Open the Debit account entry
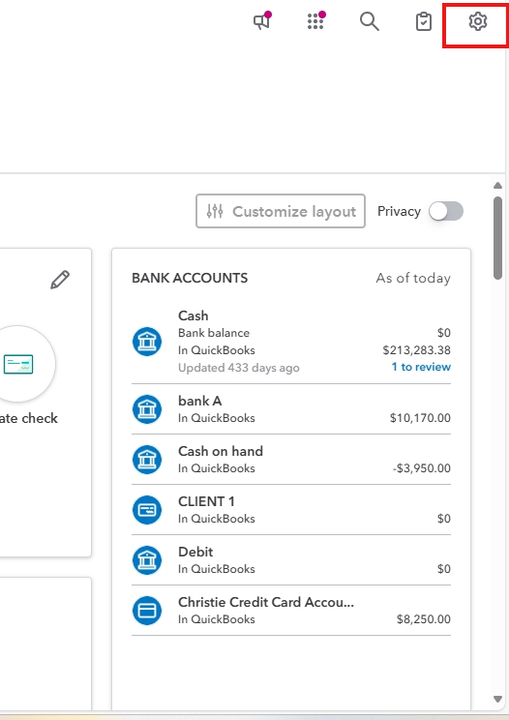509x720 pixels. pos(291,560)
